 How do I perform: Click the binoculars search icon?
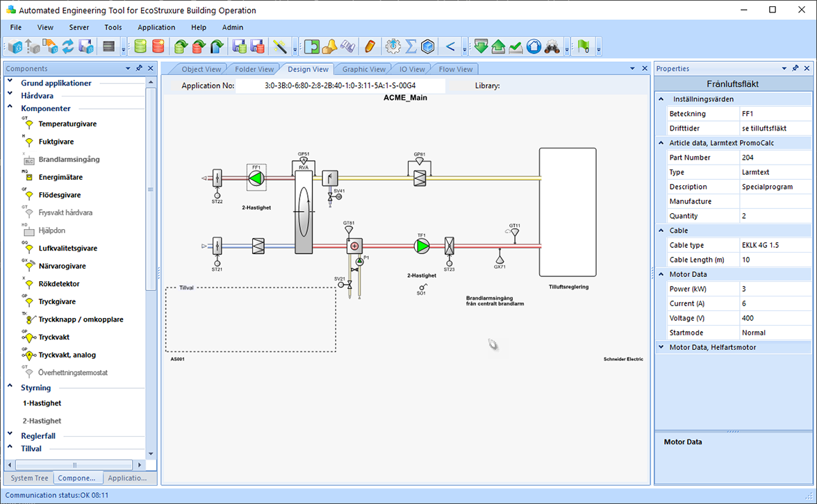tap(552, 47)
